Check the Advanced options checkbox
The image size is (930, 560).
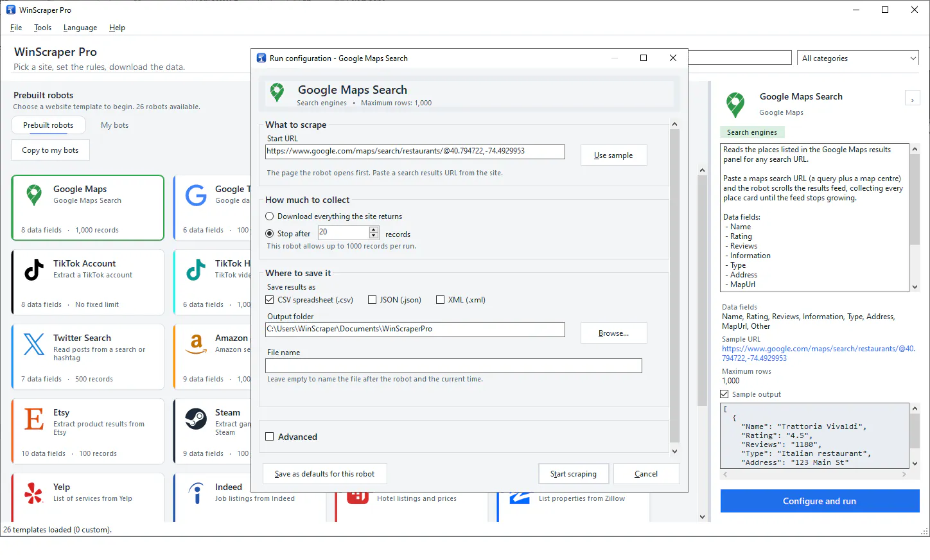pos(270,437)
